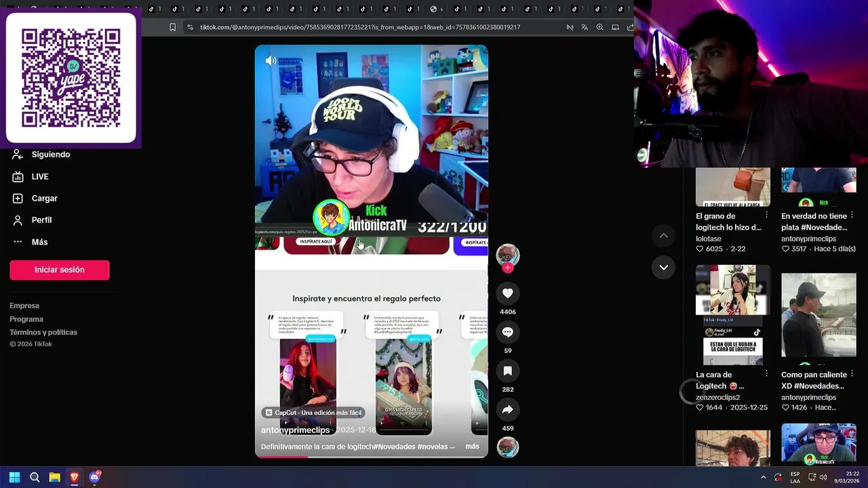Click muted-autoplay icon in address bar
The image size is (868, 488).
tap(570, 27)
